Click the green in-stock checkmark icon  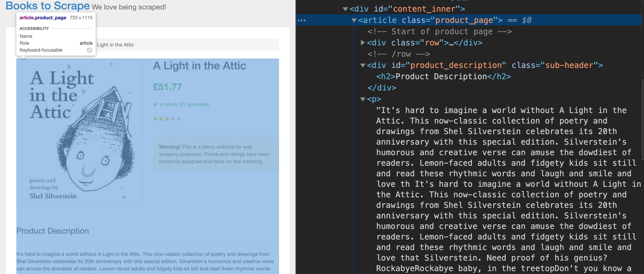156,104
